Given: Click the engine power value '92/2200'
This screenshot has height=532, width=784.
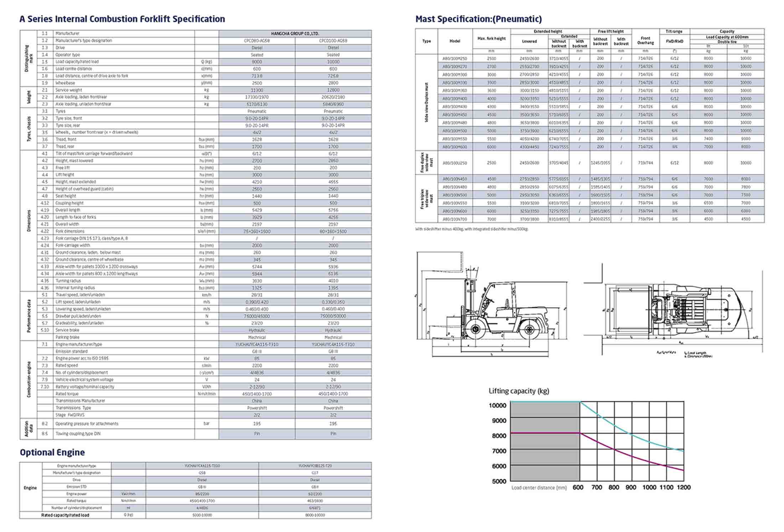Looking at the screenshot, I should [x=315, y=494].
